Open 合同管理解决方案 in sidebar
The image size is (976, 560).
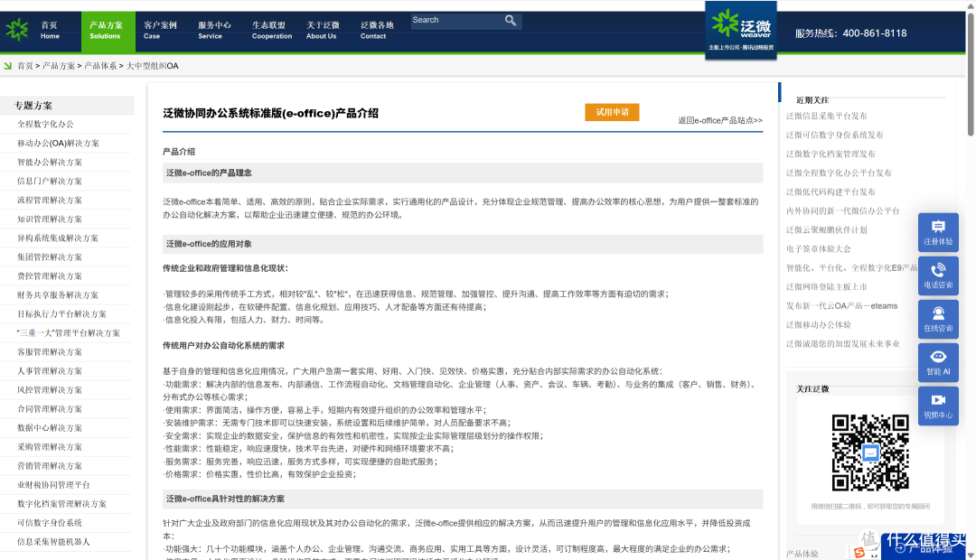pos(50,409)
